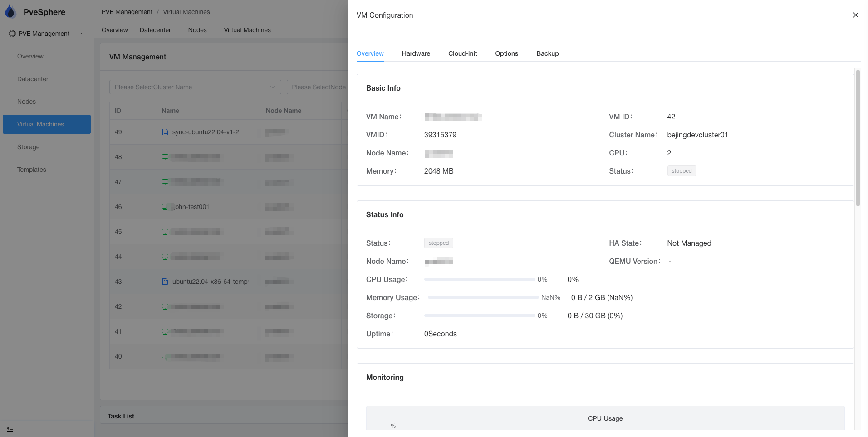Close the VM Configuration panel
This screenshot has width=868, height=437.
[x=855, y=15]
